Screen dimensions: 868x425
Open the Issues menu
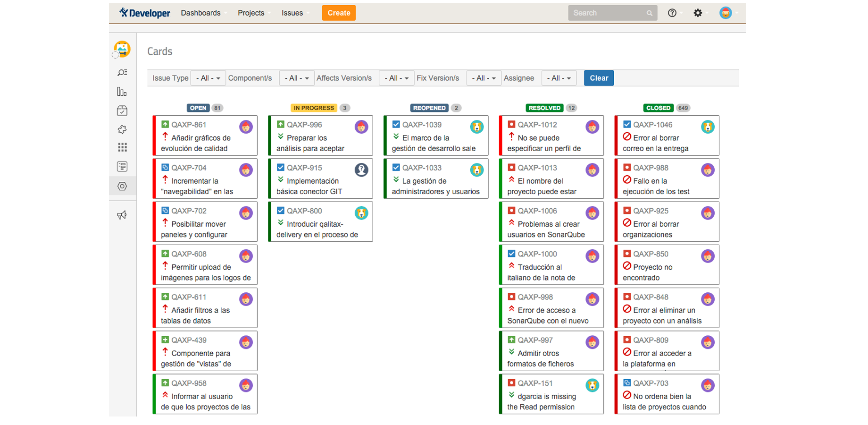click(296, 13)
